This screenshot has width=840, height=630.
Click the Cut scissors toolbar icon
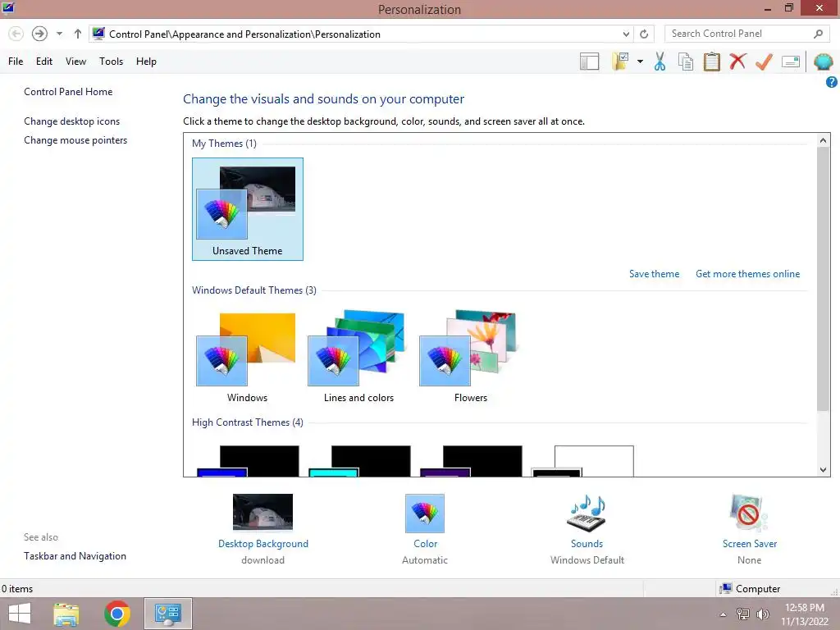[x=660, y=62]
